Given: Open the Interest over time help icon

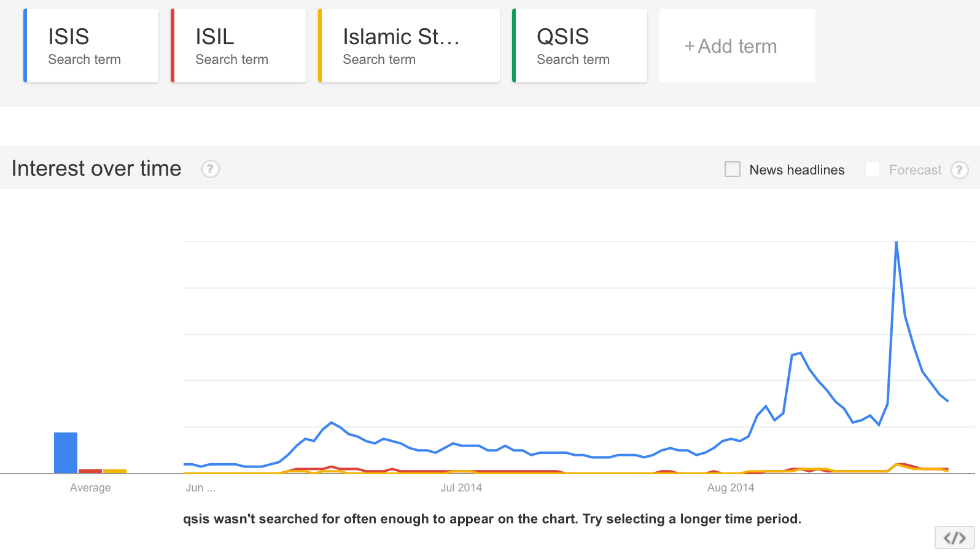Looking at the screenshot, I should (x=211, y=169).
